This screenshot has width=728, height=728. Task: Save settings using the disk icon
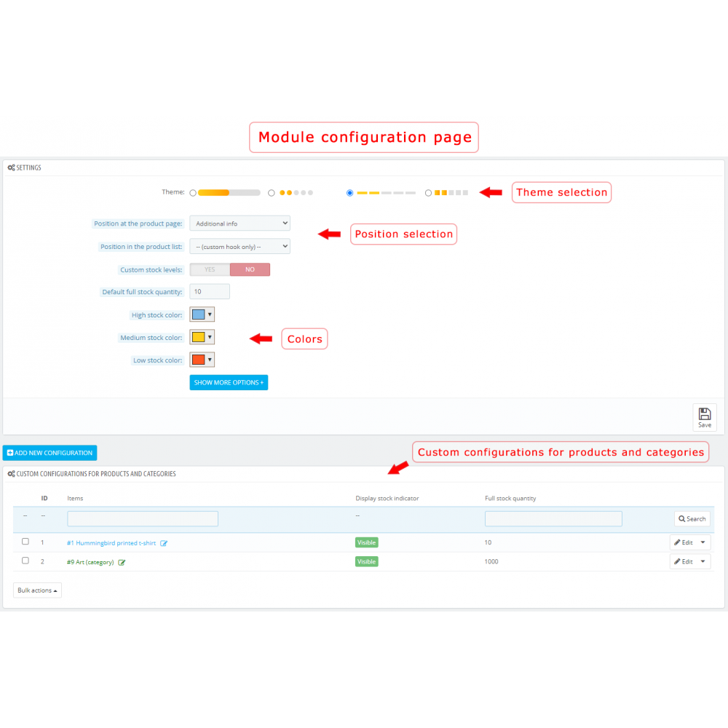[704, 414]
